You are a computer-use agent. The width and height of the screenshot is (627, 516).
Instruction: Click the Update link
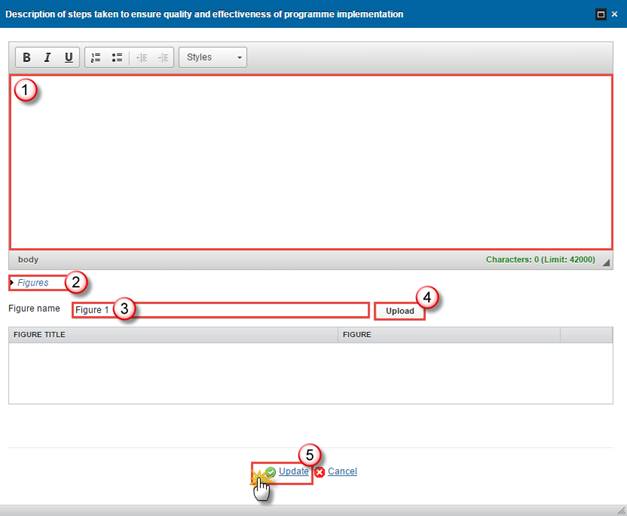tap(294, 471)
